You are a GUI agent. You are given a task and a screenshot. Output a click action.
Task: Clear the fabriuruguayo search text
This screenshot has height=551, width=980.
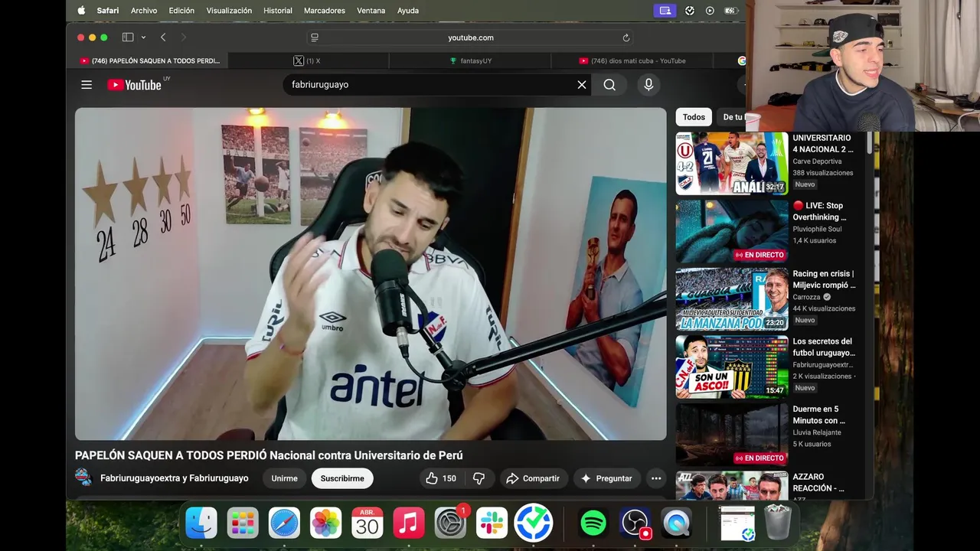pos(582,85)
